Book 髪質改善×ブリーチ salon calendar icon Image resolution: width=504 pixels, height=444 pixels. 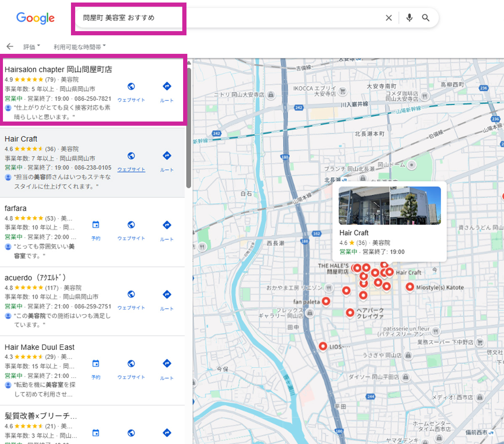[x=96, y=433]
